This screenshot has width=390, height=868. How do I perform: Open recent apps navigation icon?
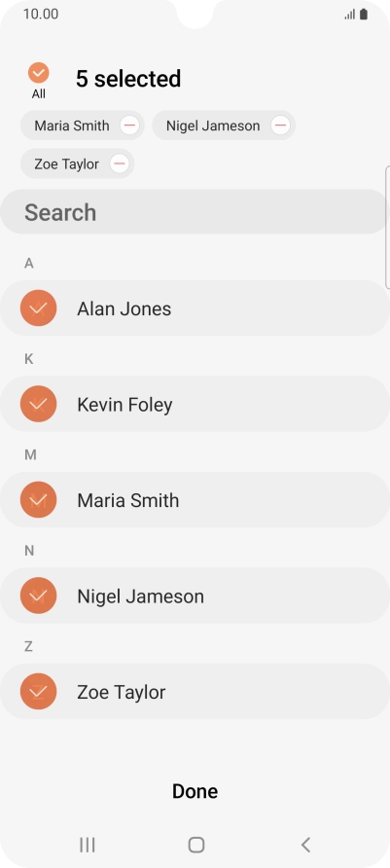[x=88, y=845]
